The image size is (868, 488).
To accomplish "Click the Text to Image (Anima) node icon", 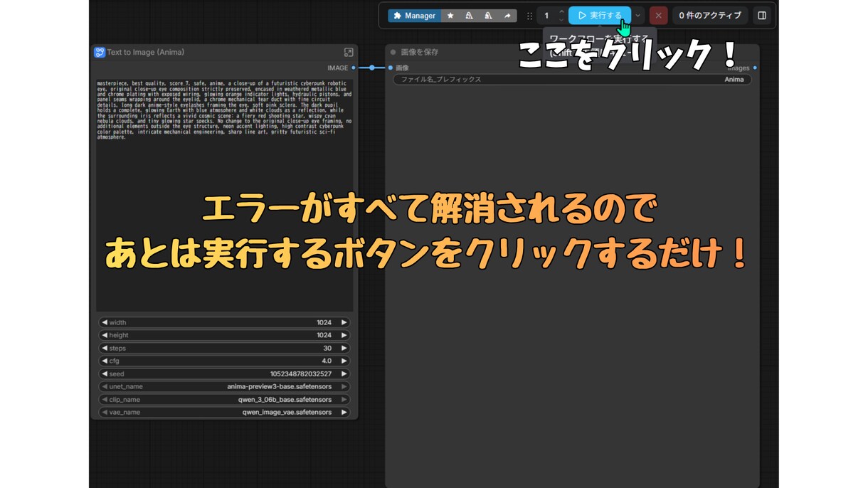I will click(x=100, y=52).
